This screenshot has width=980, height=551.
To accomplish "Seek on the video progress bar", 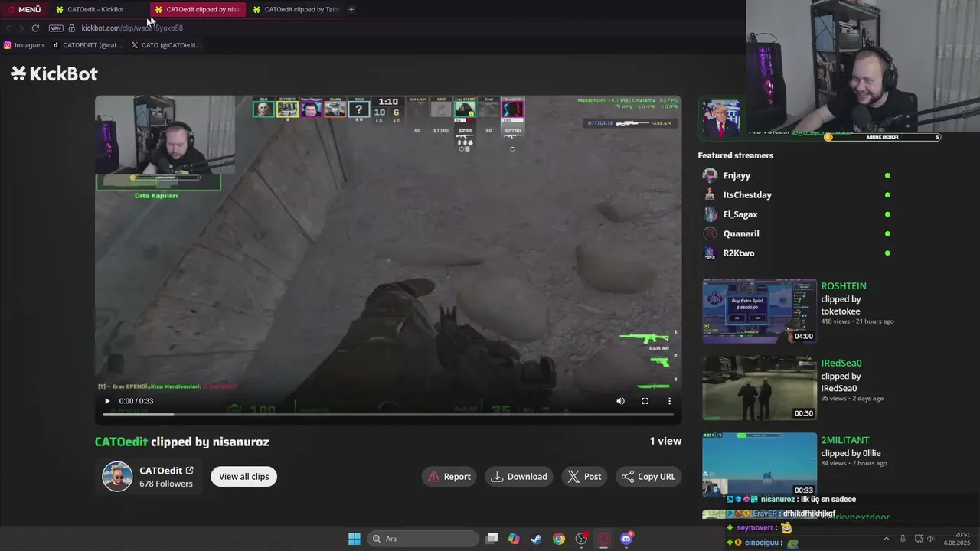I will [x=388, y=414].
